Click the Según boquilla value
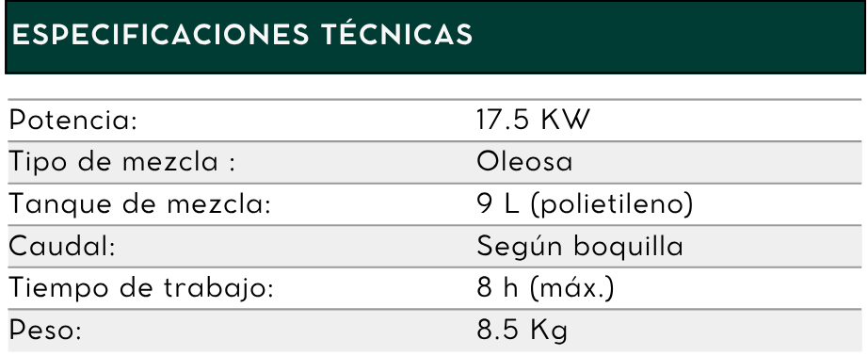The width and height of the screenshot is (868, 356). tap(580, 247)
